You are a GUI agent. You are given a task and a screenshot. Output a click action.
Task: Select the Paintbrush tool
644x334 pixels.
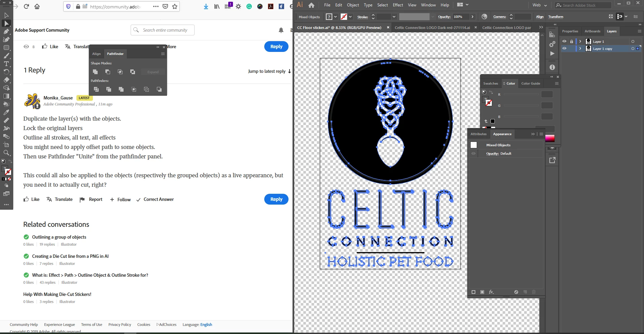[6, 56]
